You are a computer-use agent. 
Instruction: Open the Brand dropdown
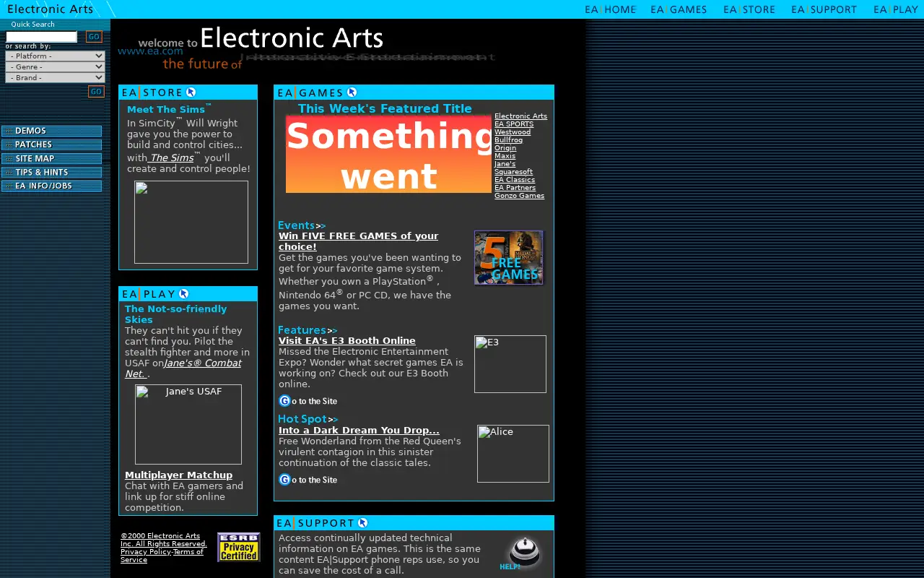pyautogui.click(x=55, y=77)
